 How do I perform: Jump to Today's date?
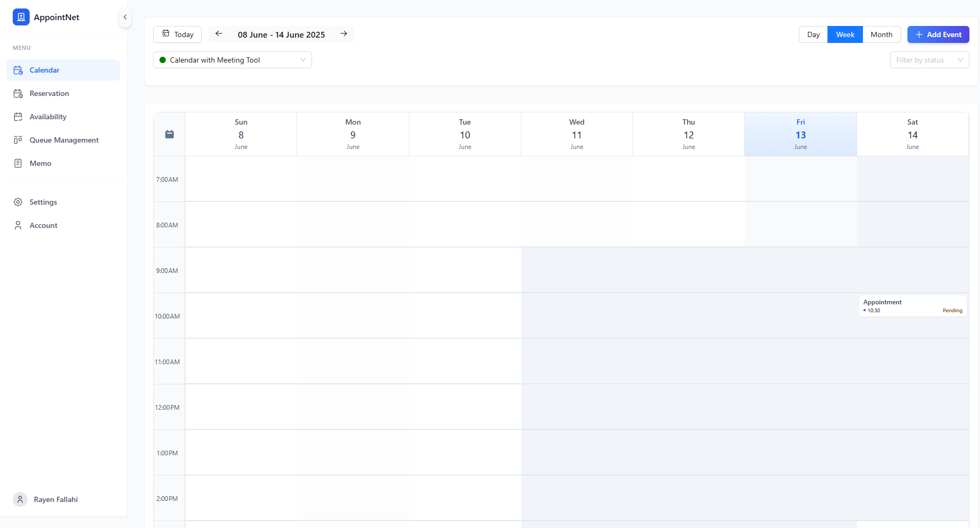pos(177,34)
